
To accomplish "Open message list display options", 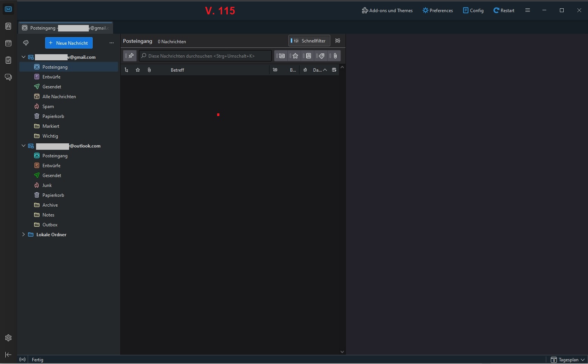I will (337, 41).
